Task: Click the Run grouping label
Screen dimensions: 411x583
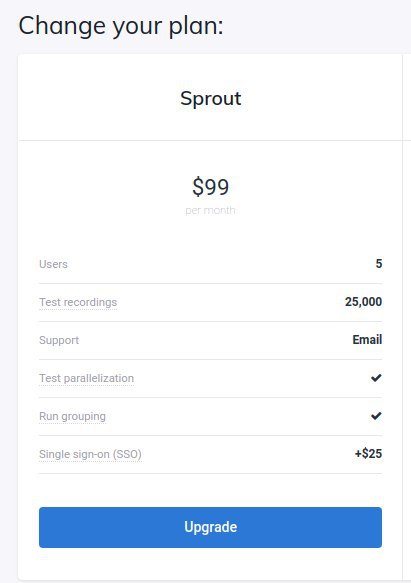Action: pyautogui.click(x=73, y=416)
